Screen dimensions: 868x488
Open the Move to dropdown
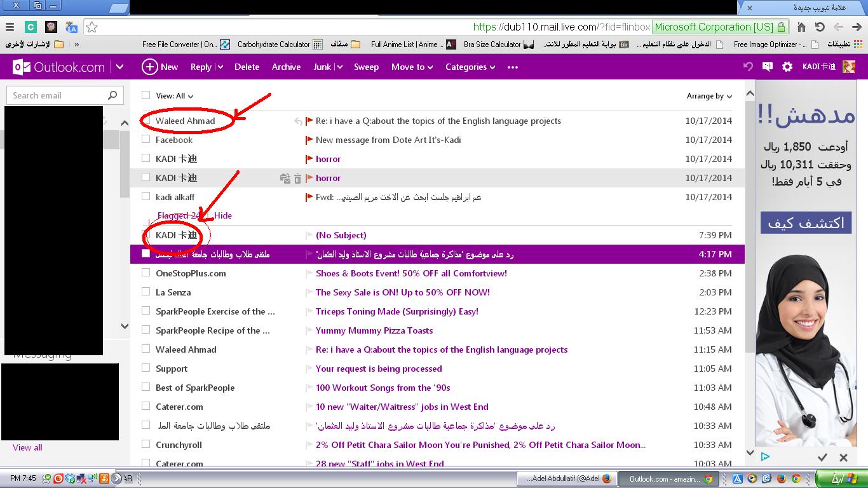tap(412, 67)
